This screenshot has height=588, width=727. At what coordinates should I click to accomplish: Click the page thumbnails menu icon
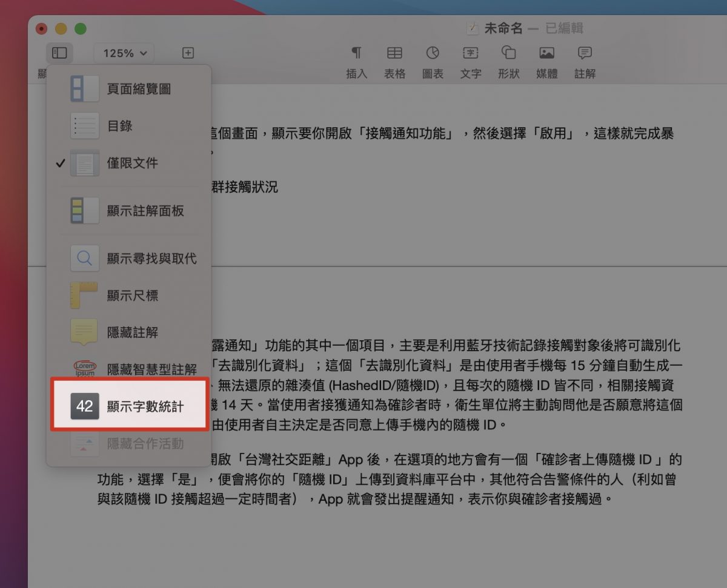(85, 89)
